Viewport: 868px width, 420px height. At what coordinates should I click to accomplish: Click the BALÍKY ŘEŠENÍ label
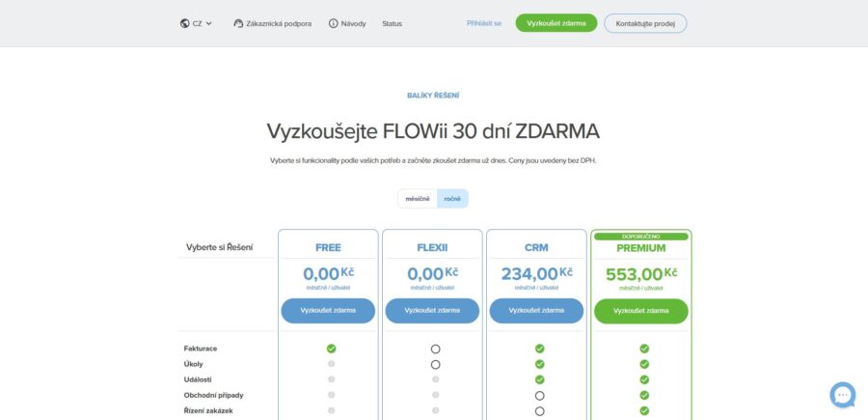click(x=433, y=96)
